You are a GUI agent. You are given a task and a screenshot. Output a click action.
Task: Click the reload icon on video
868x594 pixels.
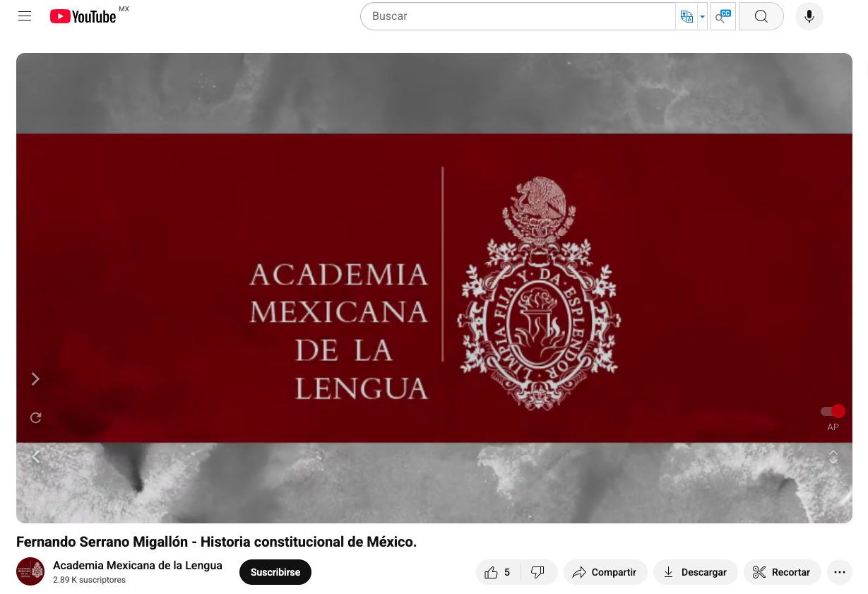click(36, 417)
